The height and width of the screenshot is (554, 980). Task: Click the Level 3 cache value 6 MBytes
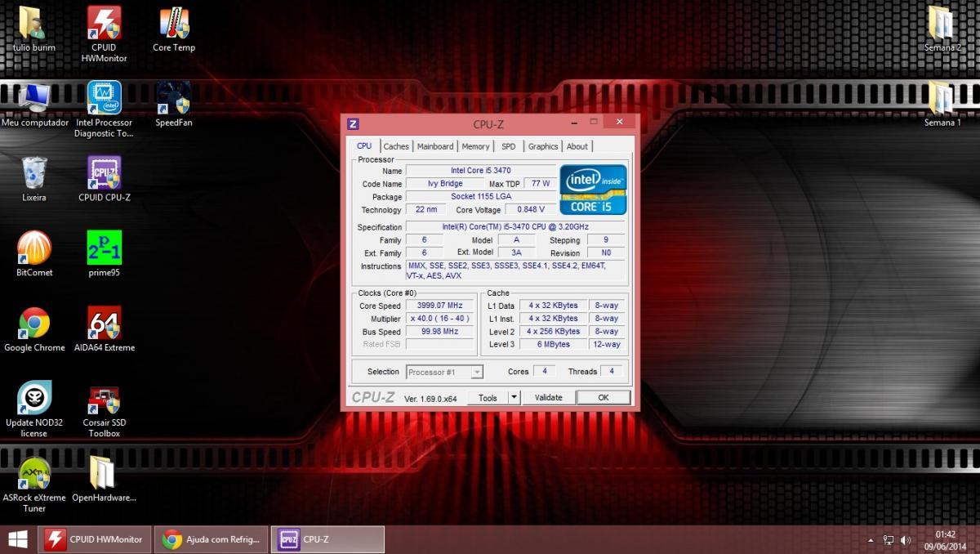(553, 345)
